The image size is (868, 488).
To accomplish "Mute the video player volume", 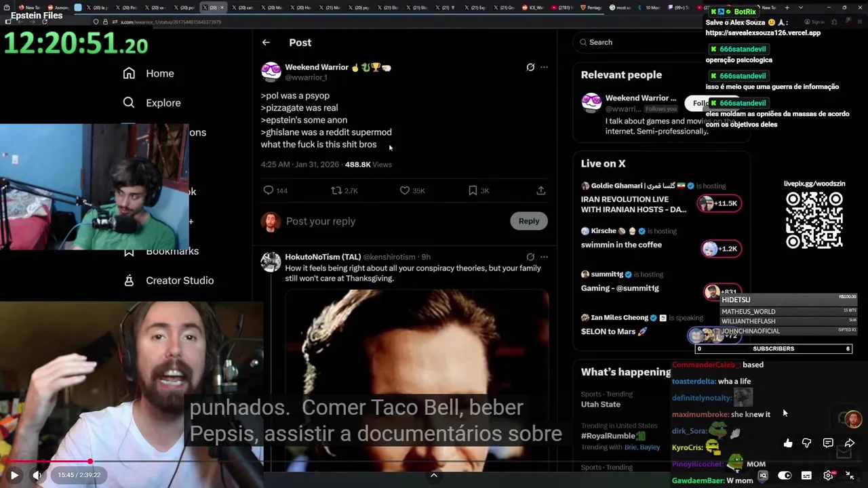I will pos(37,475).
